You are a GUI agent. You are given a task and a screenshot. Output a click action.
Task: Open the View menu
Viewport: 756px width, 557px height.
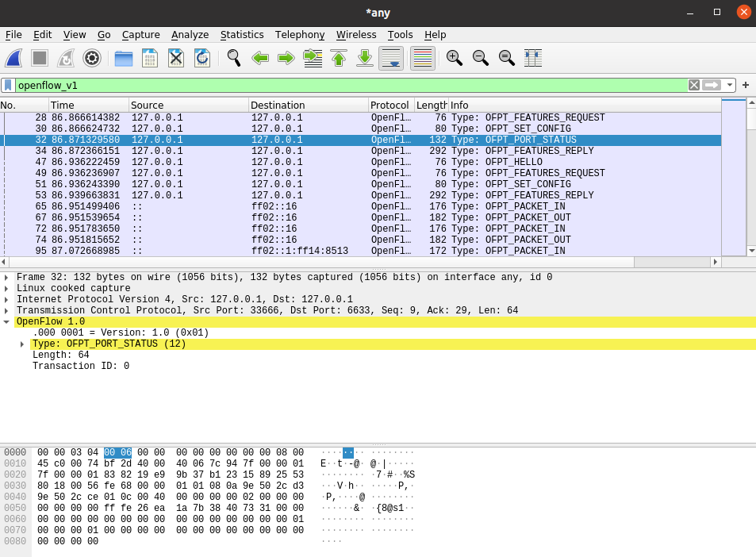tap(75, 35)
